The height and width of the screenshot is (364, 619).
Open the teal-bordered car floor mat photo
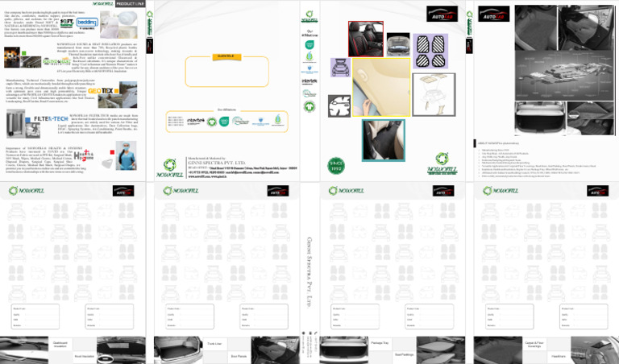384,140
